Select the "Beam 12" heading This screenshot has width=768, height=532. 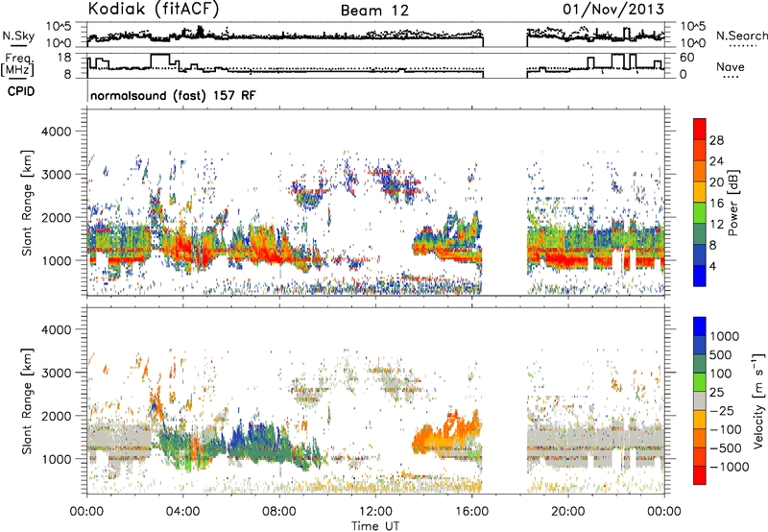tap(374, 11)
